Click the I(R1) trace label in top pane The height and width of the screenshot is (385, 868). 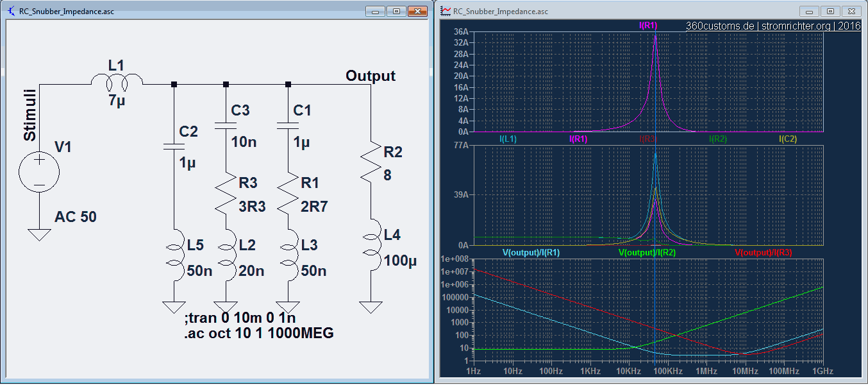[x=648, y=25]
